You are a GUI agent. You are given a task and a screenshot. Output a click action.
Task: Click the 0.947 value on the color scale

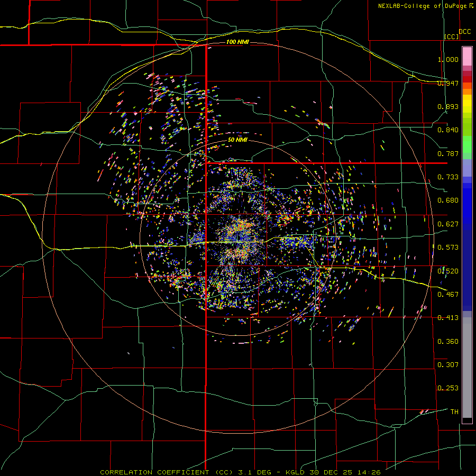click(x=448, y=83)
